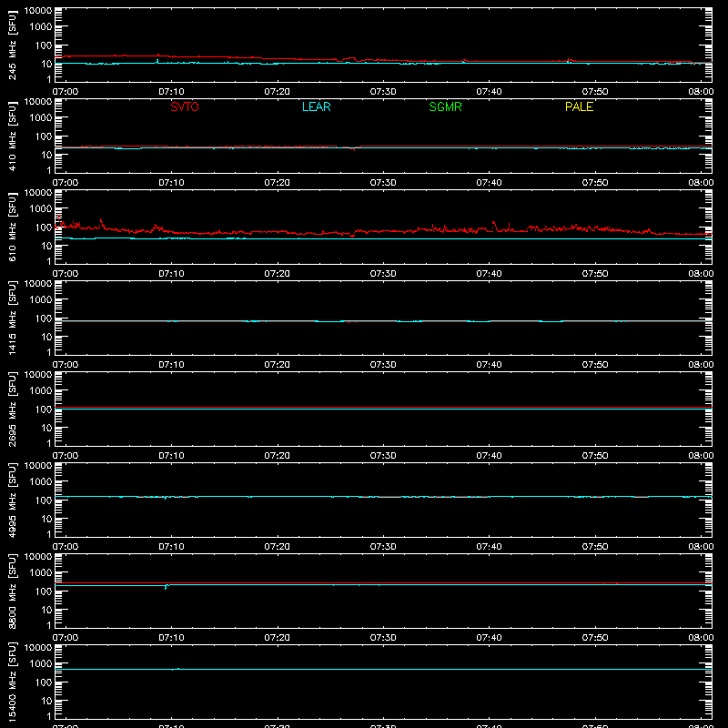728x728 pixels.
Task: Click the 10000 y-tick of the 245 MHz panel
Action: tap(38, 11)
